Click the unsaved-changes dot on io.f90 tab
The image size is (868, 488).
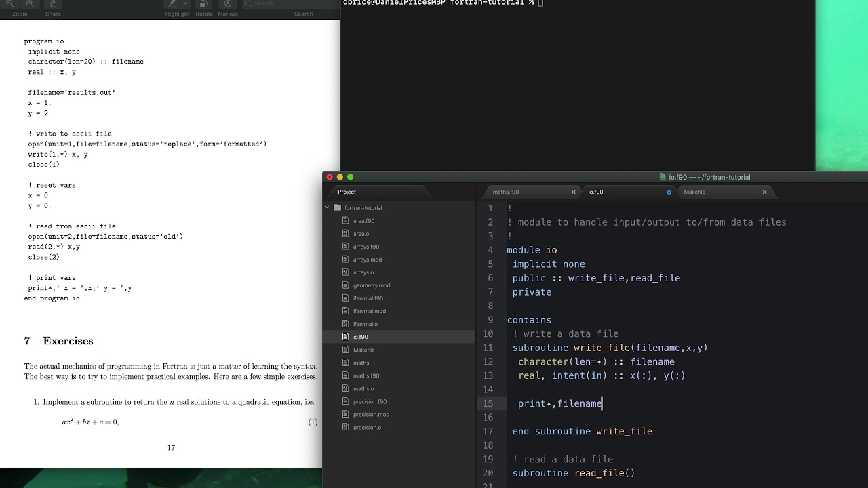(669, 192)
